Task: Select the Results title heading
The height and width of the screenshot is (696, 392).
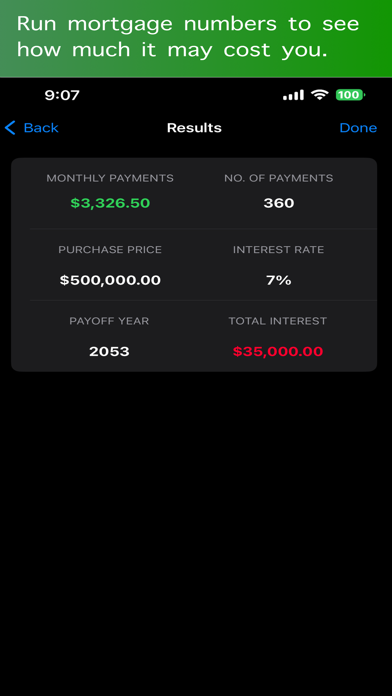Action: (x=194, y=128)
